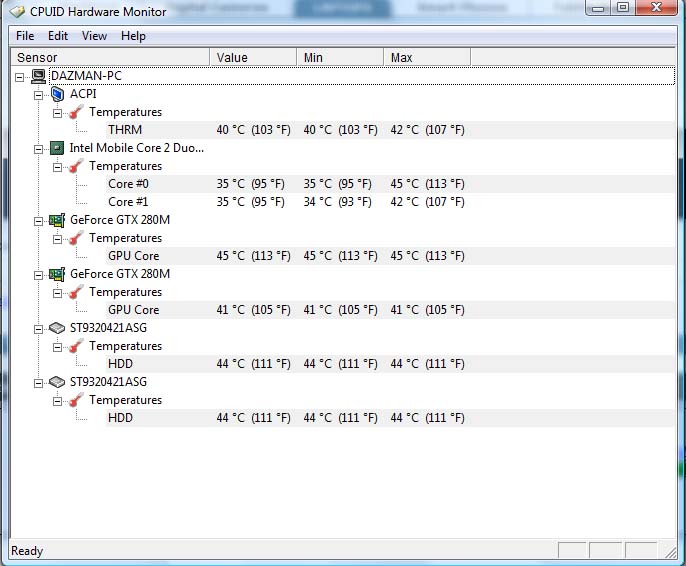The image size is (686, 566).
Task: Collapse Temperatures under second GeForce GTX 280M
Action: (57, 293)
